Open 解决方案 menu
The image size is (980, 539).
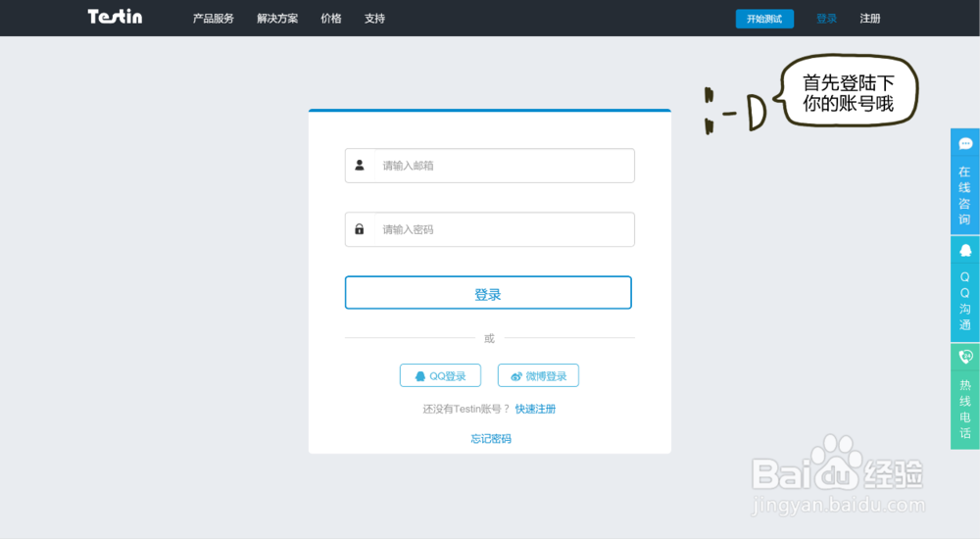point(277,19)
